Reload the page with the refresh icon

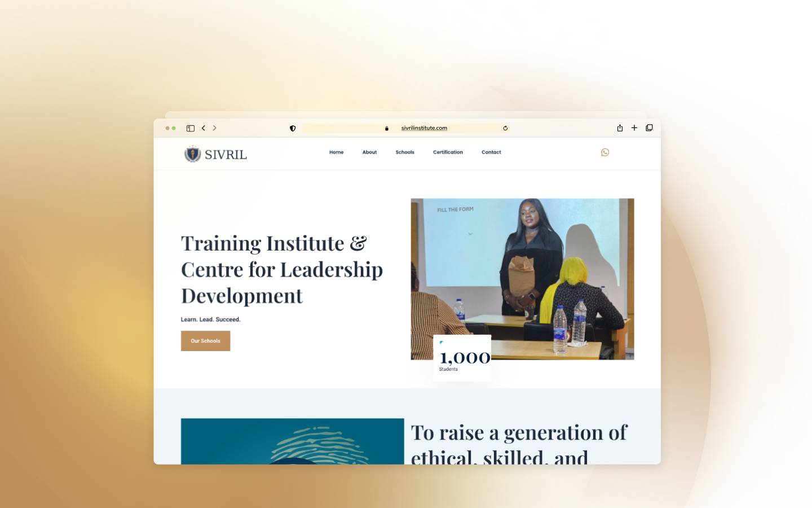[505, 128]
